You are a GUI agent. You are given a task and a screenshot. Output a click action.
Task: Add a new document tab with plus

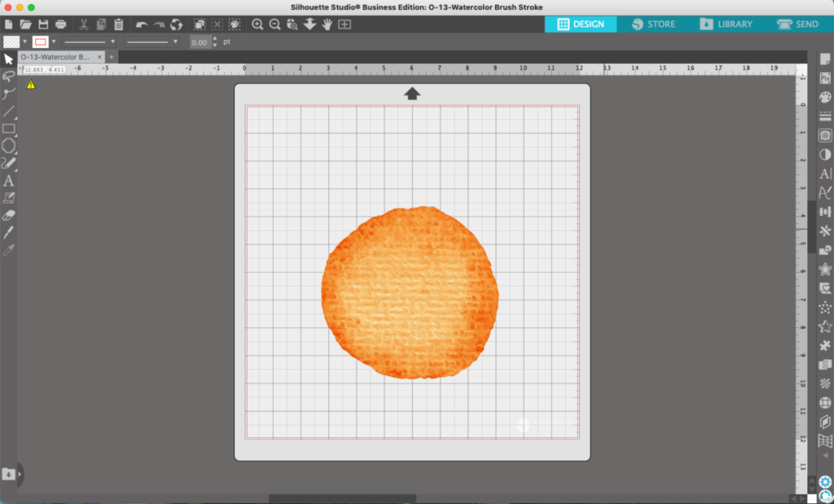(111, 57)
